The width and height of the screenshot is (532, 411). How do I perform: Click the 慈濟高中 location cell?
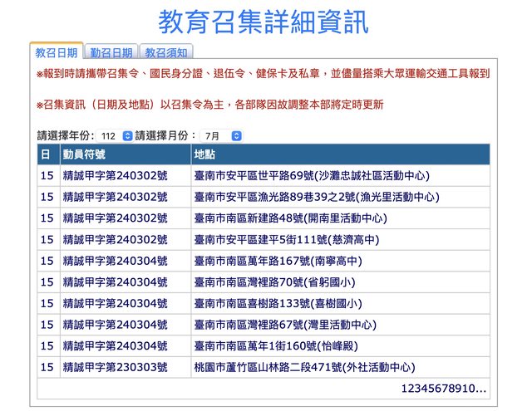click(287, 240)
